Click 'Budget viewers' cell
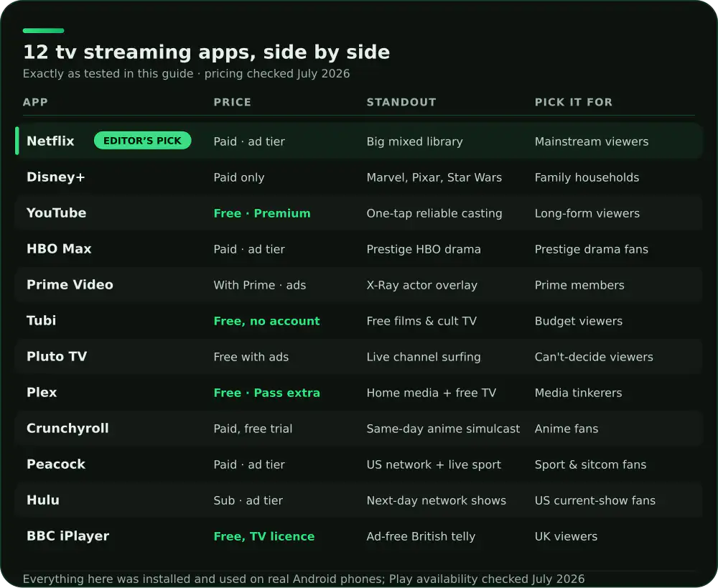718x588 pixels. [x=578, y=321]
